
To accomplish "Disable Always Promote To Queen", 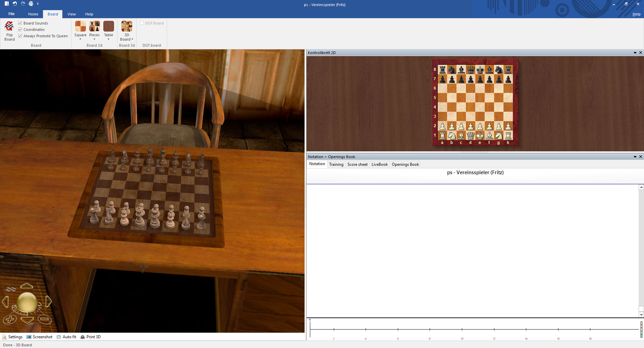I will pyautogui.click(x=20, y=36).
